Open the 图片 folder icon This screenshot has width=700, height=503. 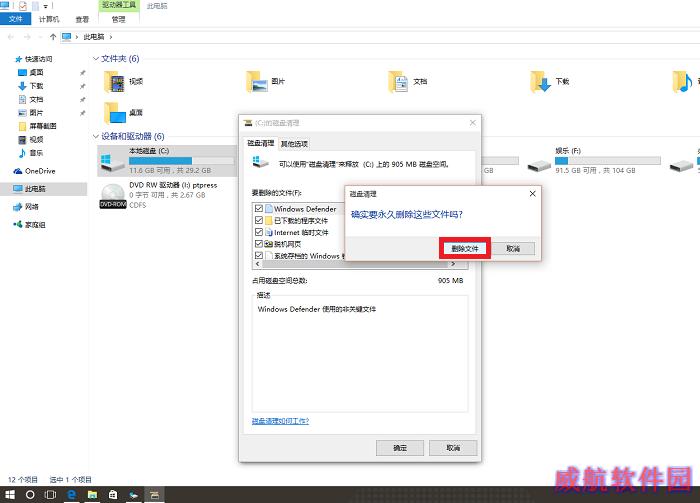coord(258,82)
